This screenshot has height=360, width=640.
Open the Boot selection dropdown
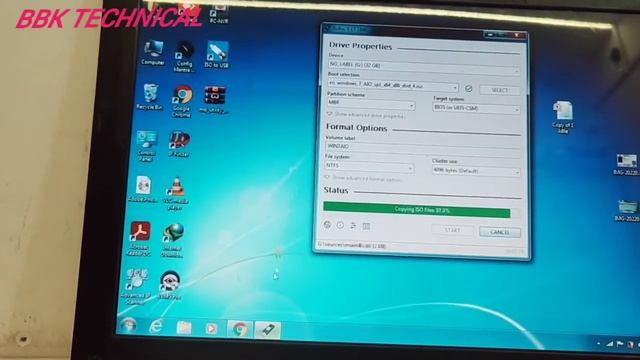(393, 85)
